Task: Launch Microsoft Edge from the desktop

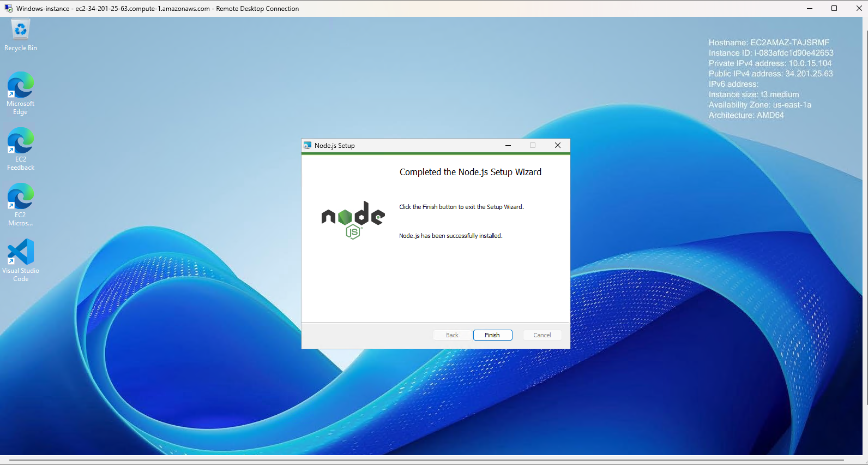Action: [x=21, y=93]
